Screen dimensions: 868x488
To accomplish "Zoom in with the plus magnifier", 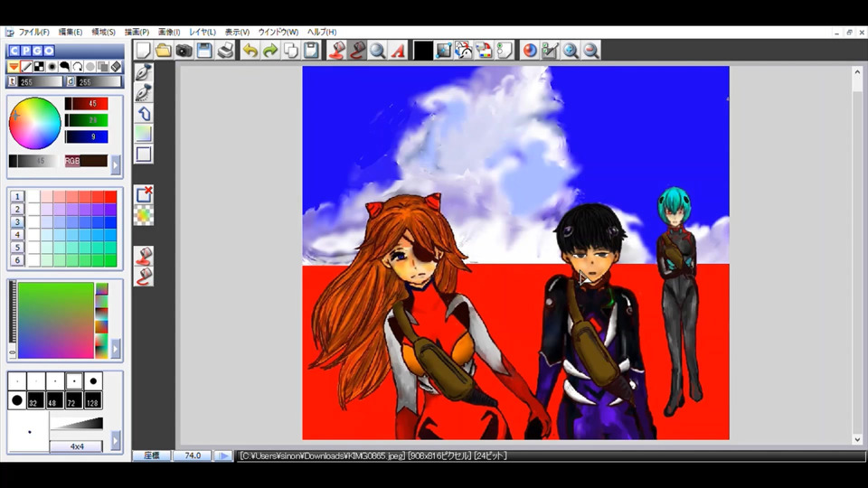I will point(571,51).
